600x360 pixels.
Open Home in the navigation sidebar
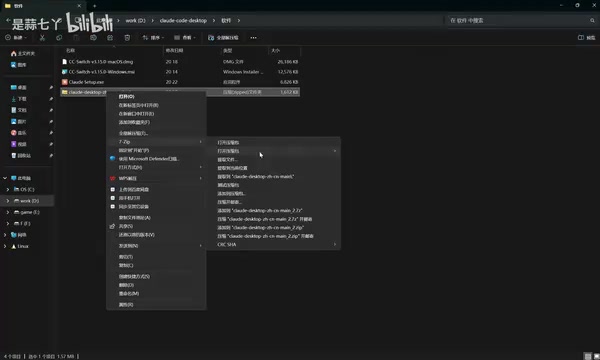(x=23, y=54)
